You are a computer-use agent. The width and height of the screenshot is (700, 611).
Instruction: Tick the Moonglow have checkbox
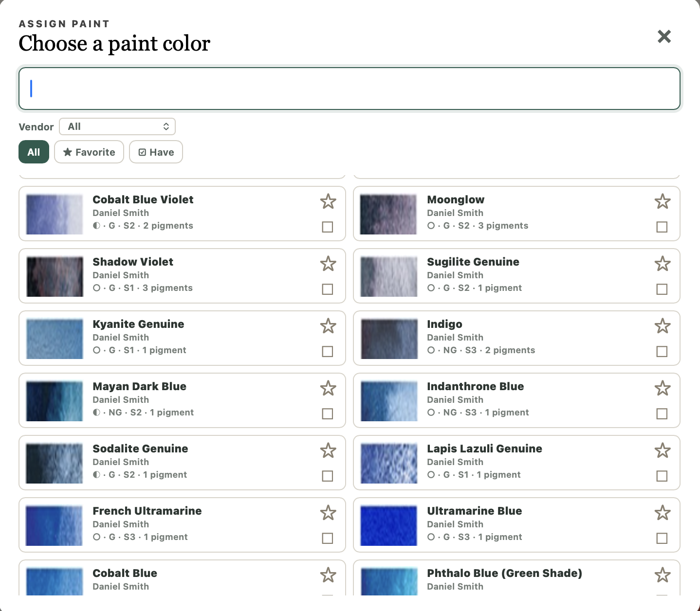pyautogui.click(x=662, y=227)
